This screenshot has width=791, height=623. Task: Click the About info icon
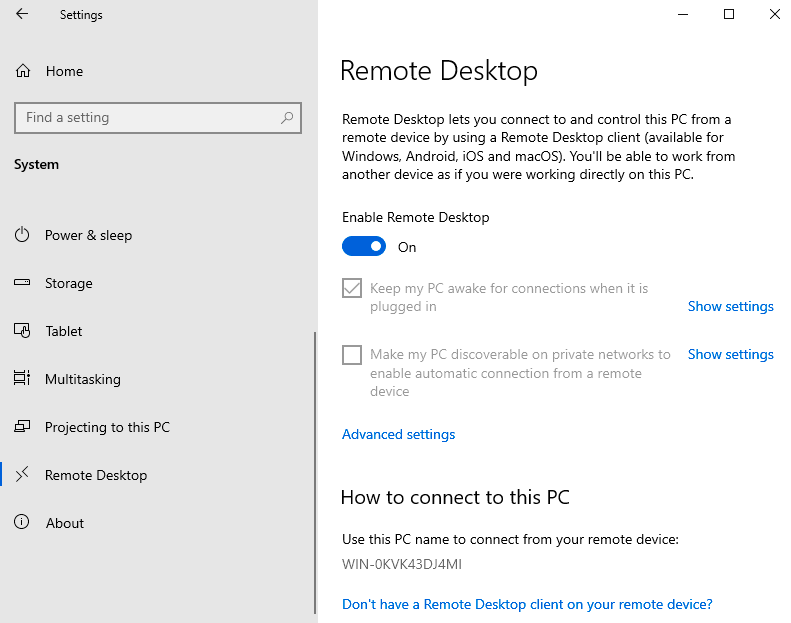22,522
